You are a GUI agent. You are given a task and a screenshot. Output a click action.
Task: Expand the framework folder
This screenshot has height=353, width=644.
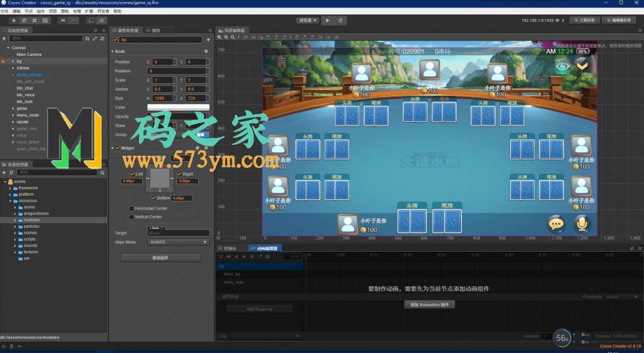click(10, 188)
